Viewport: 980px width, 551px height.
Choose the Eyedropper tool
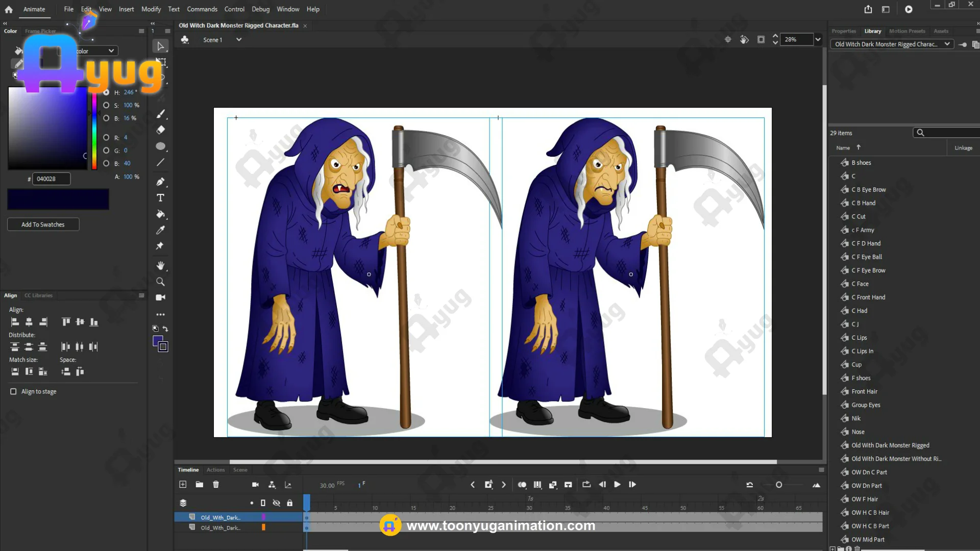coord(160,230)
